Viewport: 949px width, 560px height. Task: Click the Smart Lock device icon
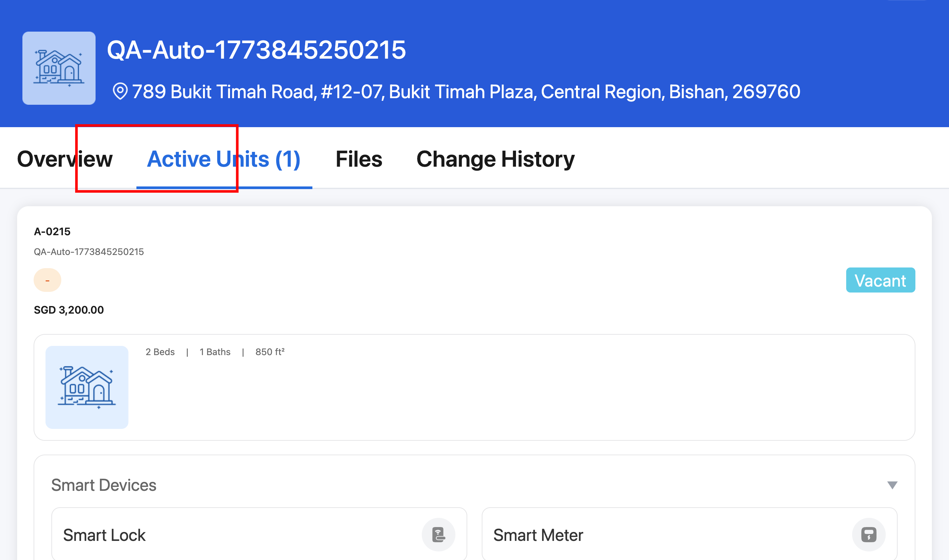pos(438,535)
